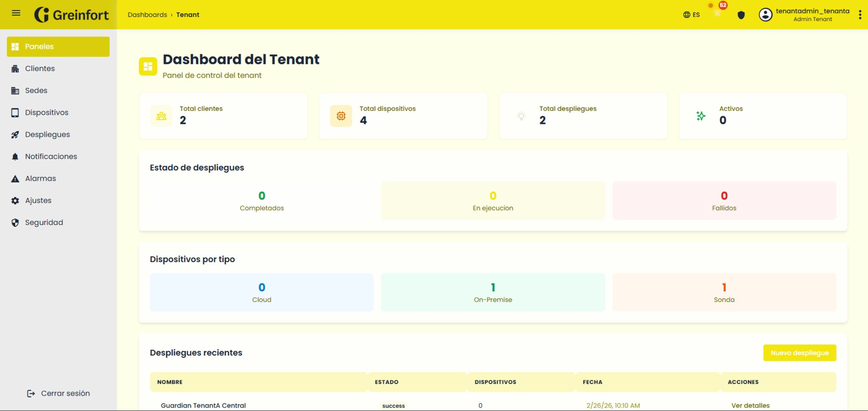Image resolution: width=868 pixels, height=411 pixels.
Task: Click the Alarmas warning triangle icon
Action: pos(15,179)
